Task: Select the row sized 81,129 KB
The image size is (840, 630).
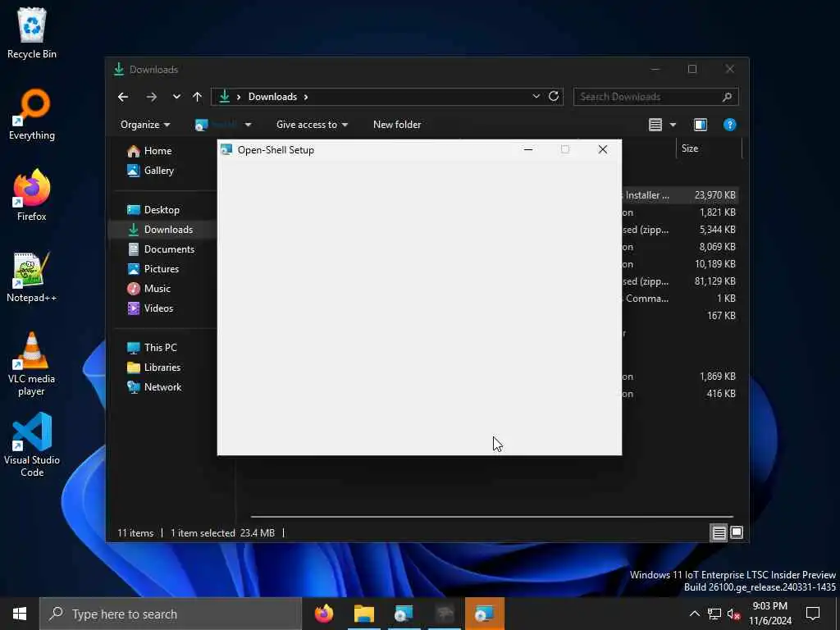Action: tap(680, 281)
